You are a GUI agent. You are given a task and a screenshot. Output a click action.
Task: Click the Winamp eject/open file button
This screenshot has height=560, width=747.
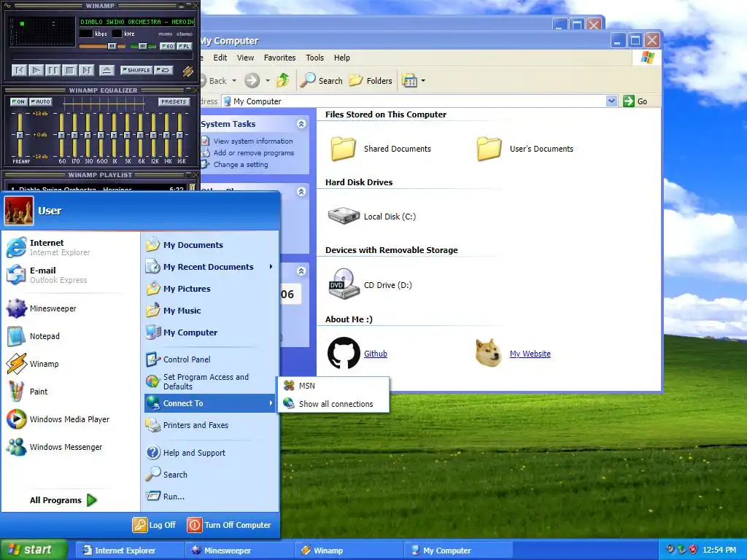[107, 71]
